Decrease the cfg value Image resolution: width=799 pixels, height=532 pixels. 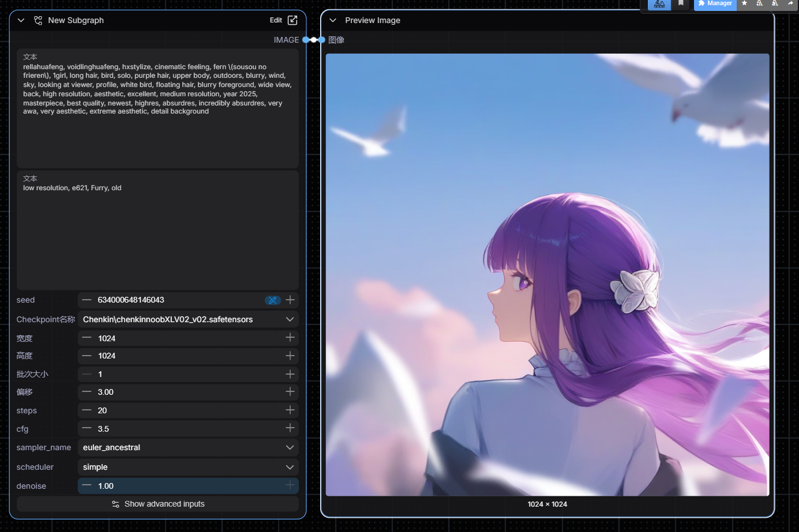87,428
